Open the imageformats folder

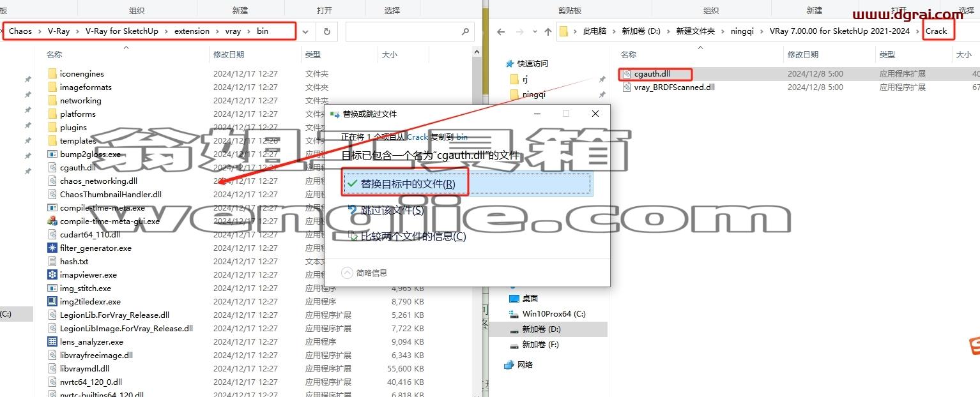pyautogui.click(x=86, y=87)
